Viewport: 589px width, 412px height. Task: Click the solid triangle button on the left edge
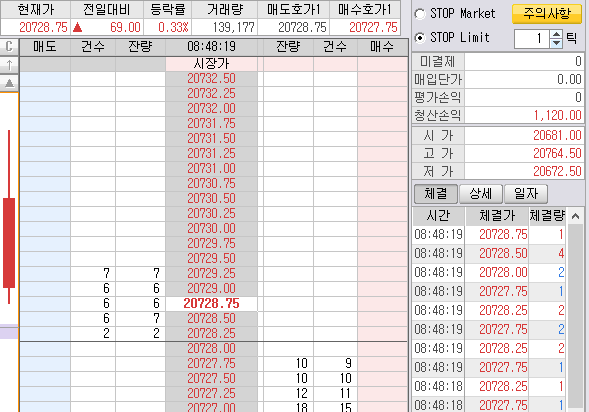pos(9,83)
